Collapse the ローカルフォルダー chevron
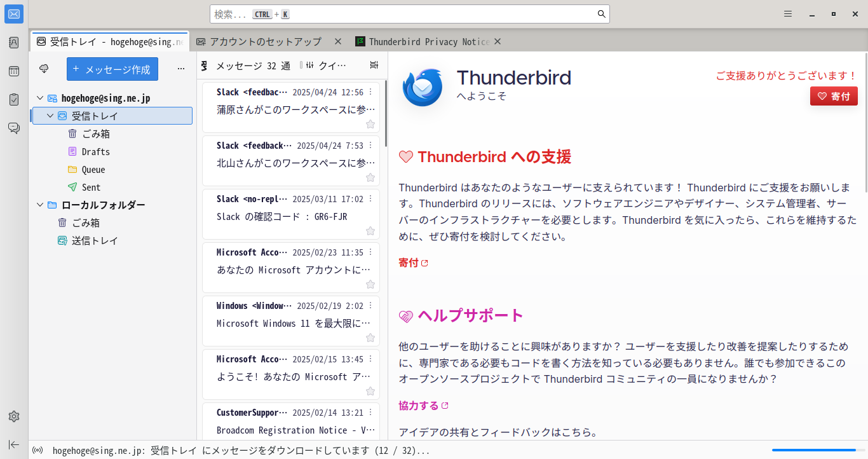 [x=40, y=205]
